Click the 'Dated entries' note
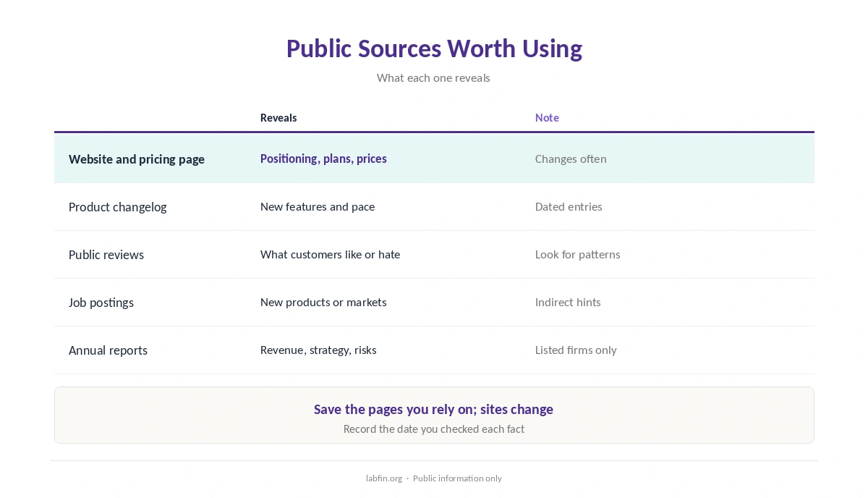The image size is (868, 498). pos(569,206)
